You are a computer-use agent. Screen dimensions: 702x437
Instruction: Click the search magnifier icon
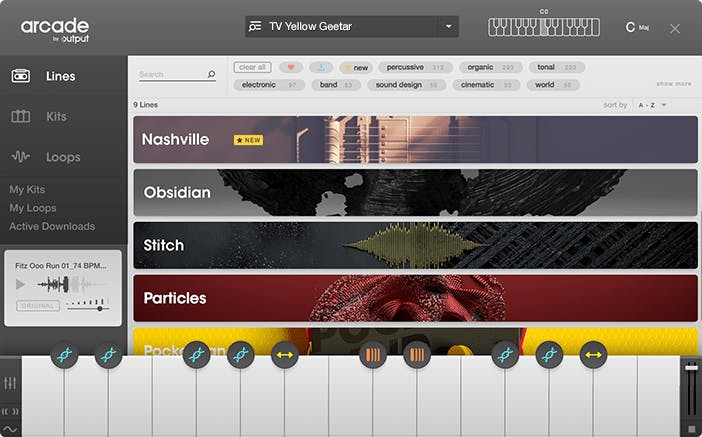coord(211,74)
